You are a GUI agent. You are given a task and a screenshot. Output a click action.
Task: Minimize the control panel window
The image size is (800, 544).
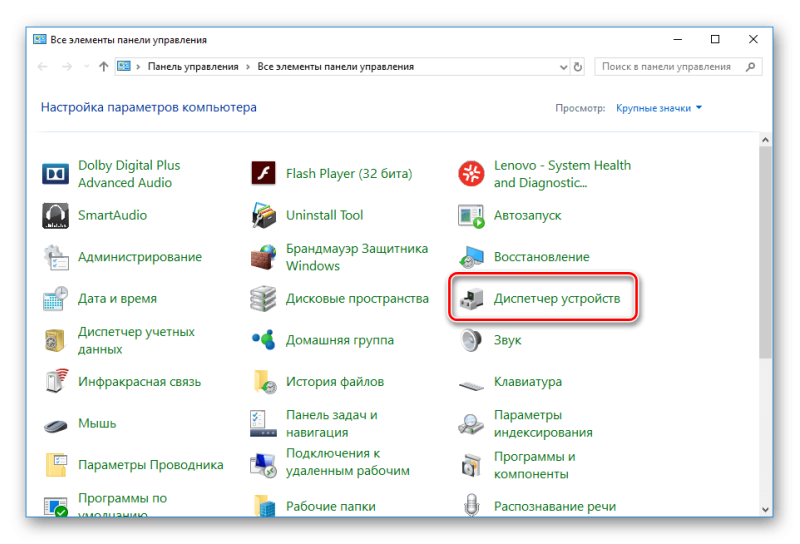[x=678, y=39]
